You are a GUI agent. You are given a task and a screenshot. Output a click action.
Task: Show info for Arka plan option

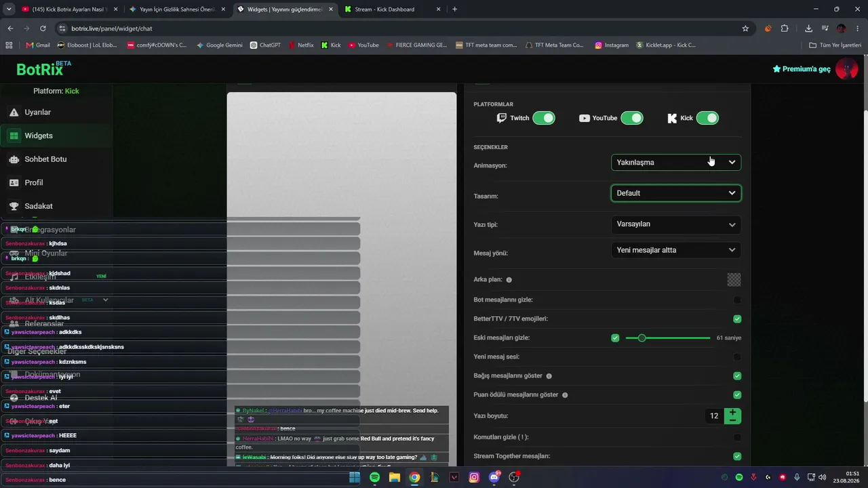509,280
